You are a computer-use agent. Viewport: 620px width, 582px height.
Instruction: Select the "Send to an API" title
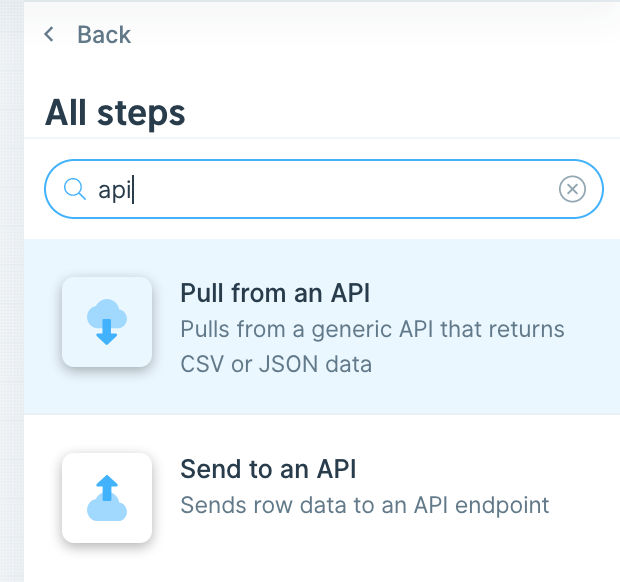pyautogui.click(x=268, y=468)
